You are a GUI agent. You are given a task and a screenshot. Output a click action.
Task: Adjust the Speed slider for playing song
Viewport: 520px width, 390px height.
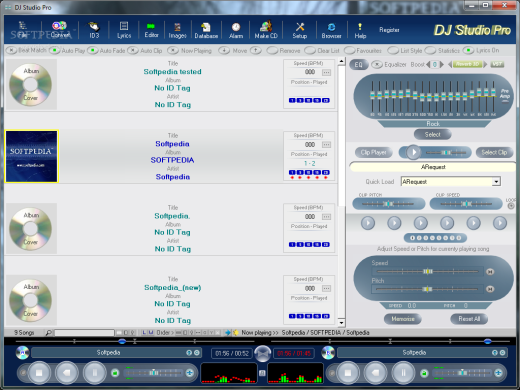click(428, 271)
